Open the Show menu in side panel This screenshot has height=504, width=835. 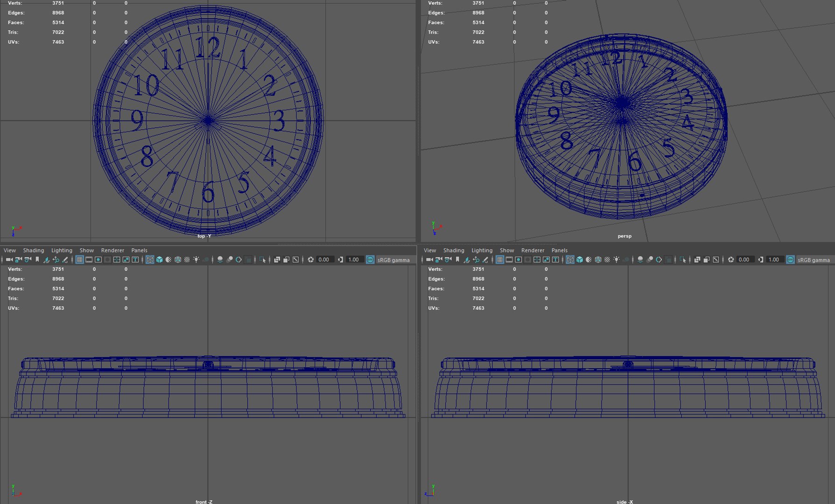point(507,250)
